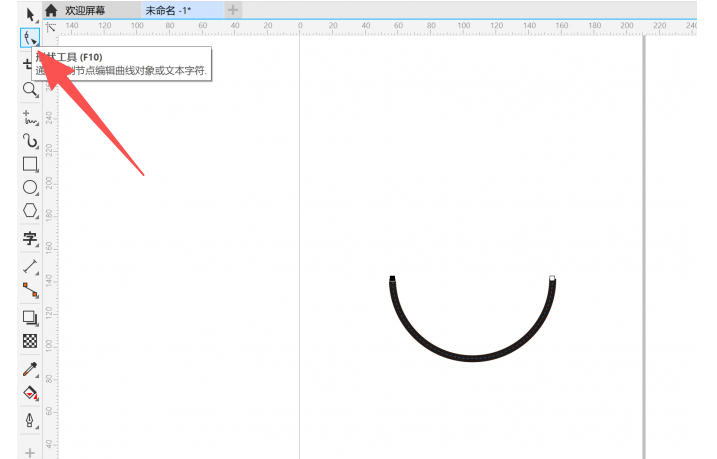Select the Pick tool arrow

pyautogui.click(x=29, y=13)
